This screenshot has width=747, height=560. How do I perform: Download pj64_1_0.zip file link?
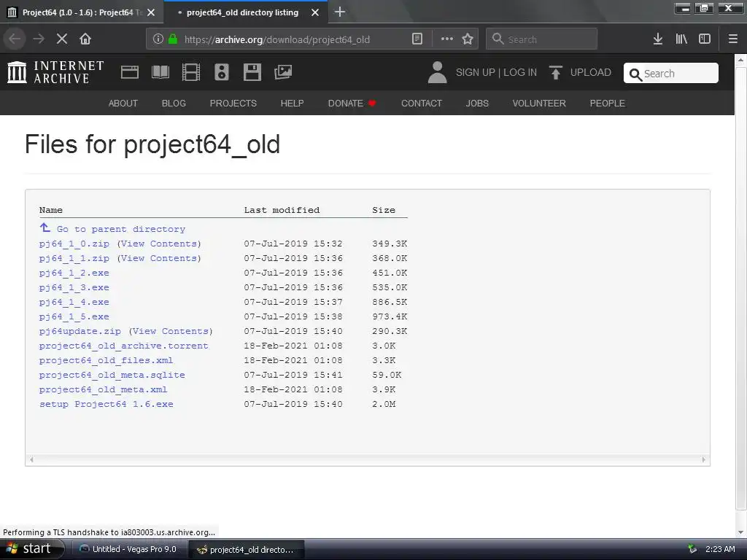(x=74, y=244)
